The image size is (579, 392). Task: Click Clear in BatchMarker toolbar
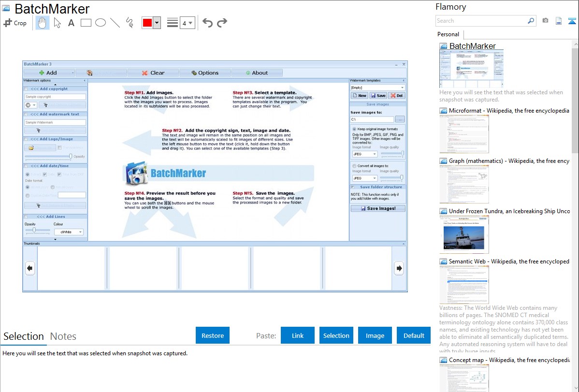coord(153,73)
